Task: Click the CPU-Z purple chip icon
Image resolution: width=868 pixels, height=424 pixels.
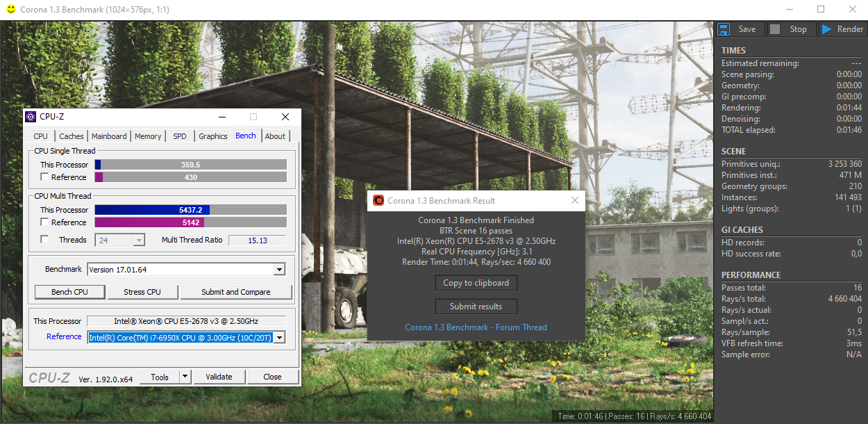Action: point(31,117)
